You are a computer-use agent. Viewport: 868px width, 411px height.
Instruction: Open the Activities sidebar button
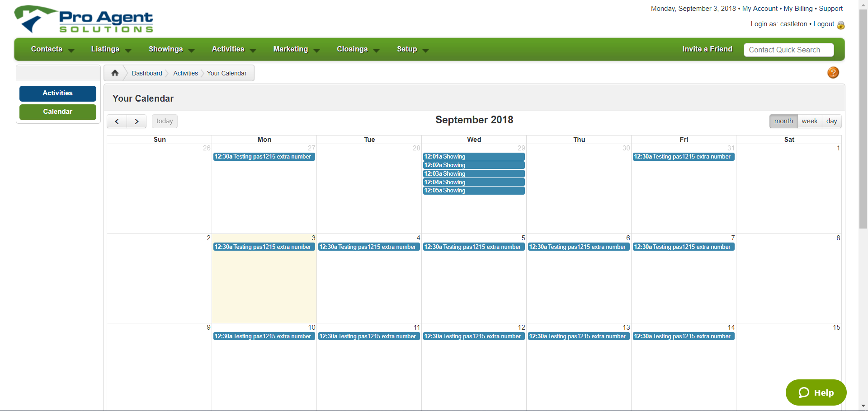tap(58, 93)
